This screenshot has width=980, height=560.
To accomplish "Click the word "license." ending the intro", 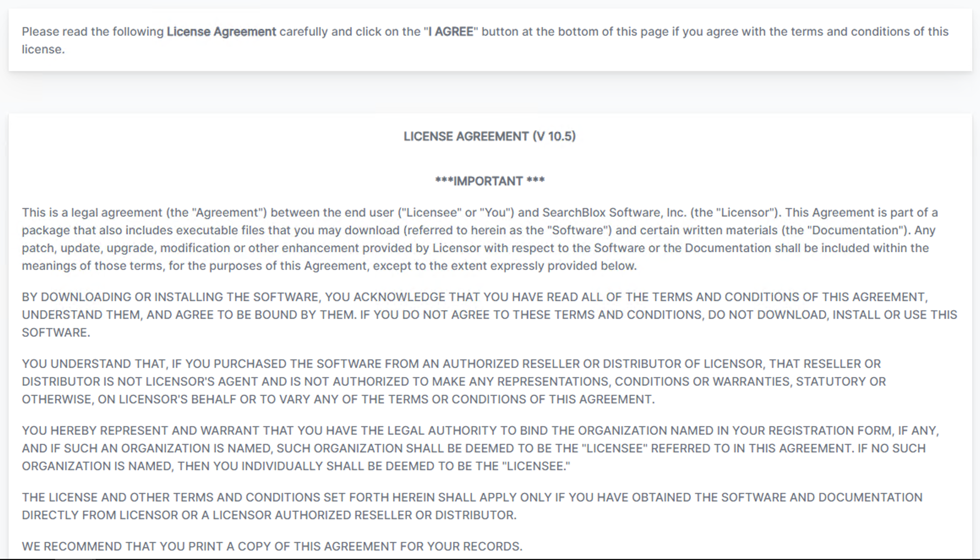I will tap(43, 49).
